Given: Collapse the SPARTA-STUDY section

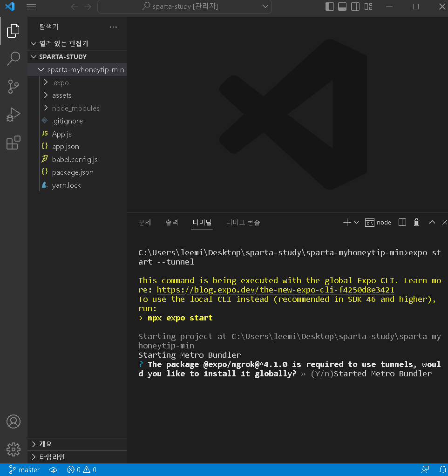Looking at the screenshot, I should pos(77,57).
